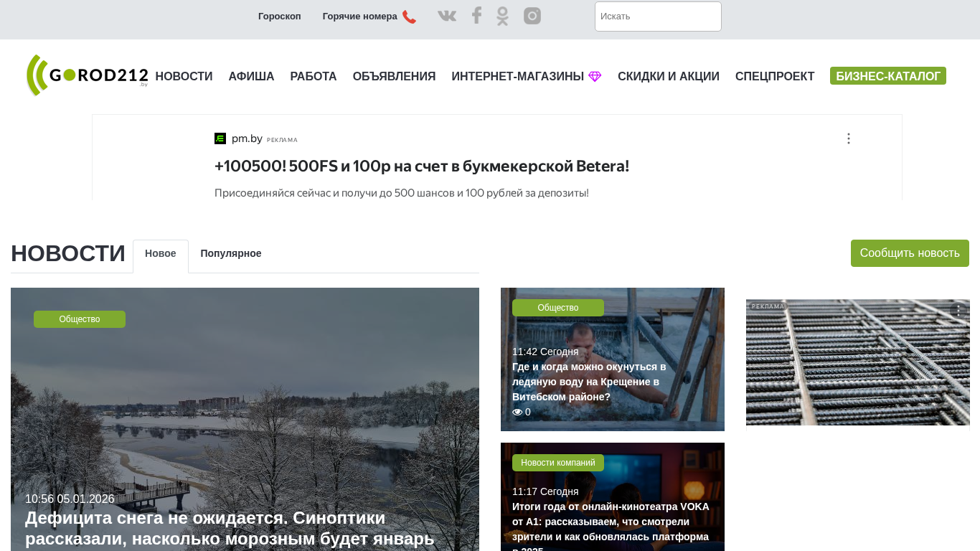The width and height of the screenshot is (980, 551).
Task: Click the 11:42 Сегодня timestamp
Action: click(x=545, y=352)
